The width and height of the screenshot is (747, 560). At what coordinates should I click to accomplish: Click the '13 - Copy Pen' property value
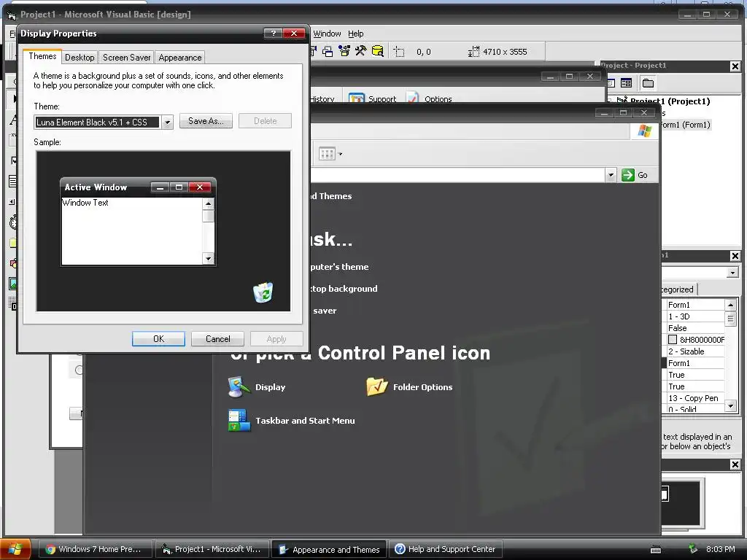point(693,398)
